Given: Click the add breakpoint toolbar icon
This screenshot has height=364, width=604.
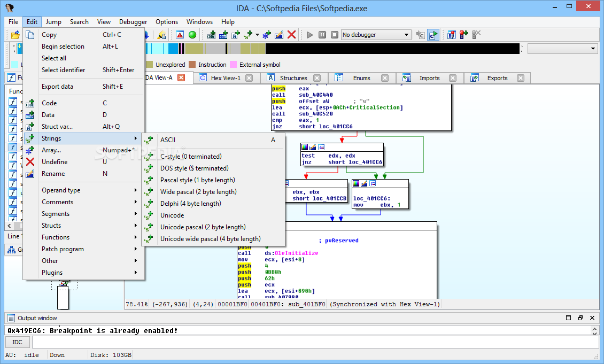Looking at the screenshot, I should pyautogui.click(x=464, y=35).
